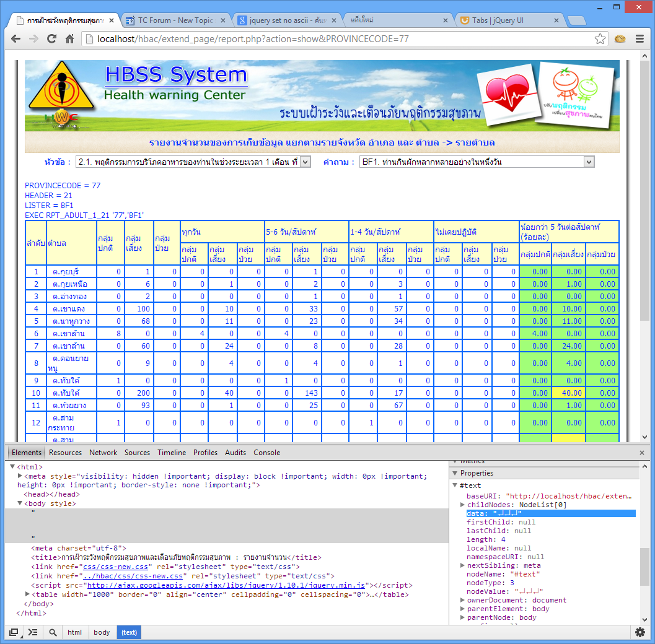This screenshot has height=644, width=655.
Task: Collapse the Properties section
Action: tap(455, 473)
